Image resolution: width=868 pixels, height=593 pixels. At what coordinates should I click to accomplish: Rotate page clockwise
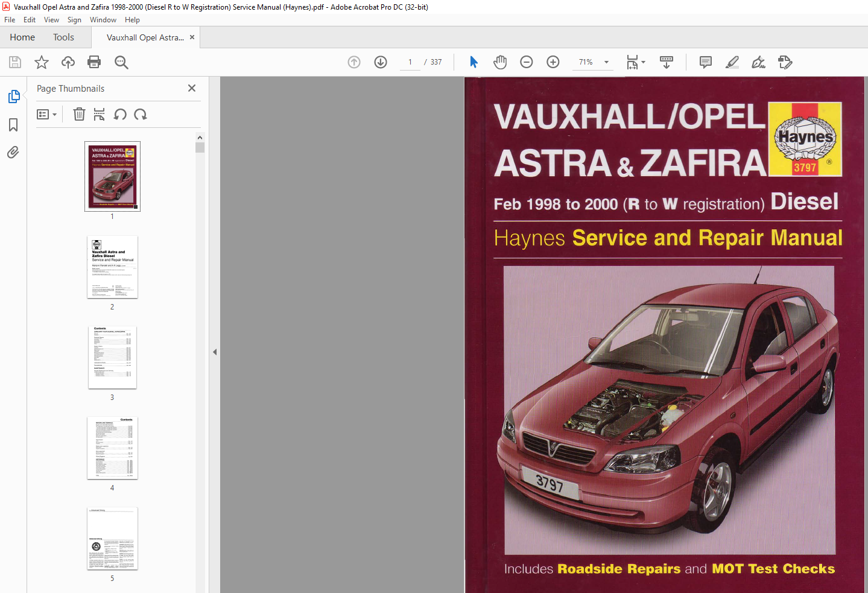click(141, 114)
